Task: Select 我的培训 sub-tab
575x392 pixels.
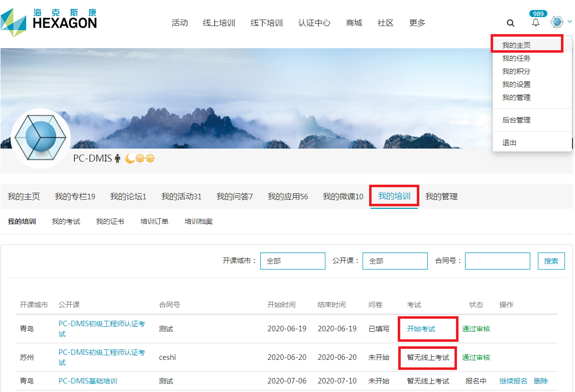Action: point(22,221)
